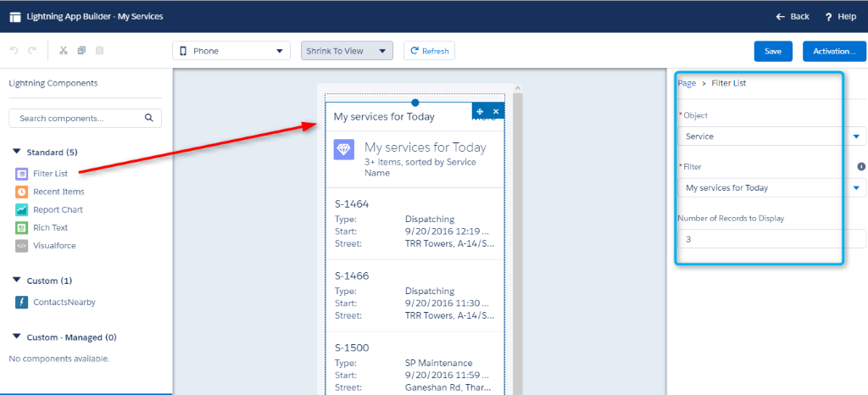
Task: Select the Recent Items component icon
Action: point(21,192)
